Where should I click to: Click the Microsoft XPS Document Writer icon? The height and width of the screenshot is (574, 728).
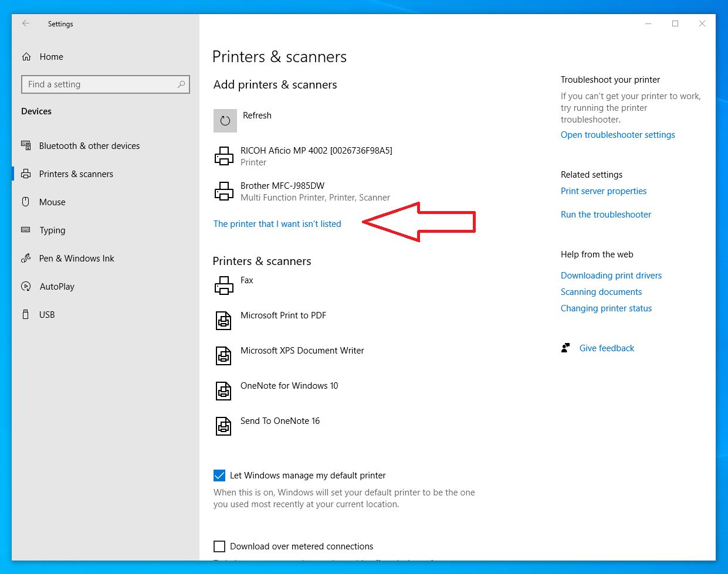[224, 356]
